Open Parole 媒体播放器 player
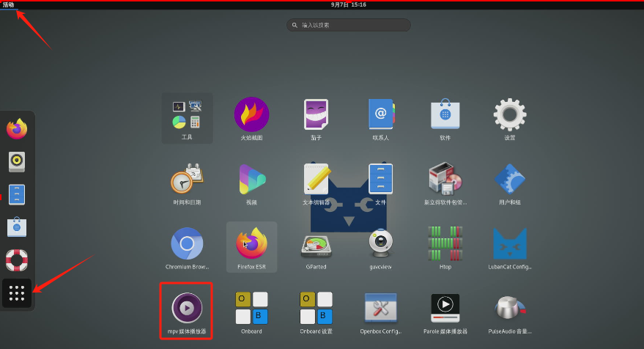The height and width of the screenshot is (349, 644). click(x=445, y=308)
